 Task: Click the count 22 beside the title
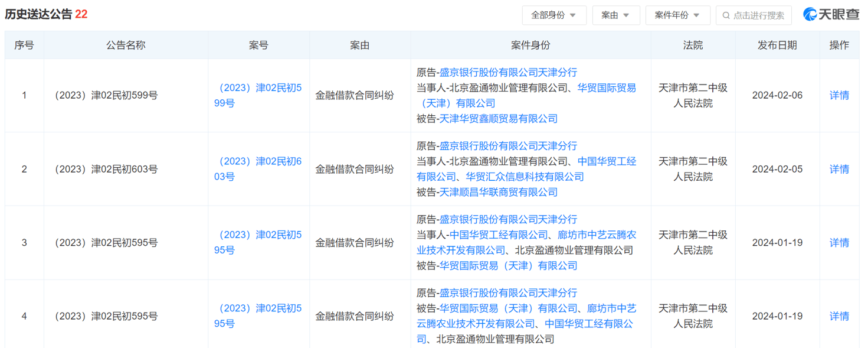81,15
